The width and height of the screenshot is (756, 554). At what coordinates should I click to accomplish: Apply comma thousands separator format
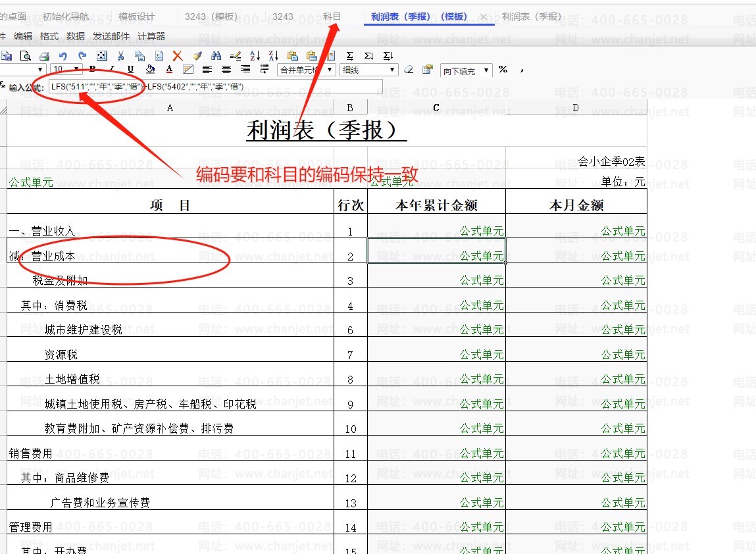(522, 70)
